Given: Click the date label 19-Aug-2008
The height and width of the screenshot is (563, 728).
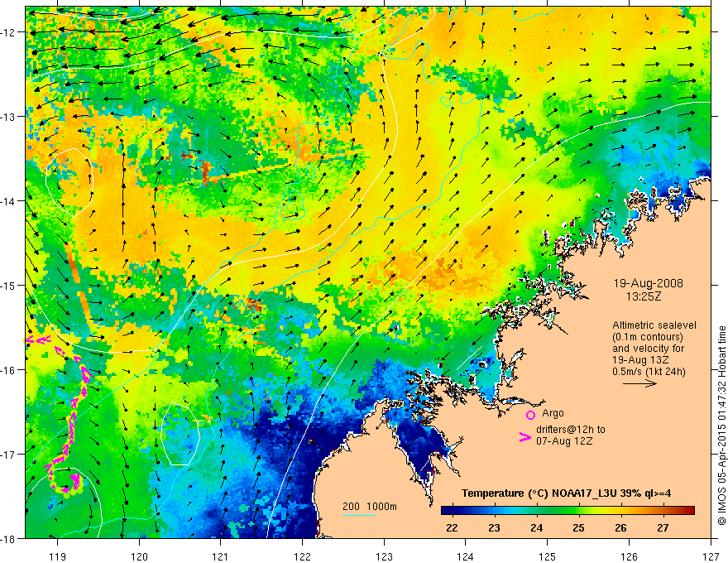Looking at the screenshot, I should click(x=648, y=283).
